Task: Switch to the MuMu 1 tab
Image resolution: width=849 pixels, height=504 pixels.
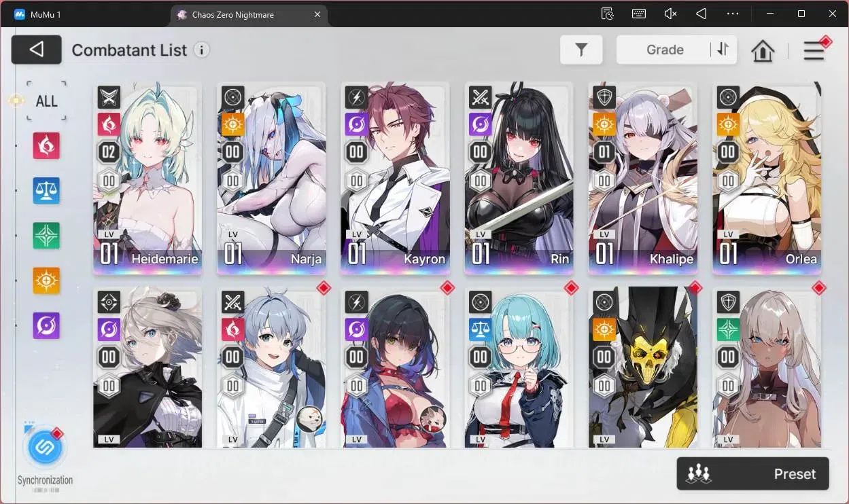Action: 38,14
